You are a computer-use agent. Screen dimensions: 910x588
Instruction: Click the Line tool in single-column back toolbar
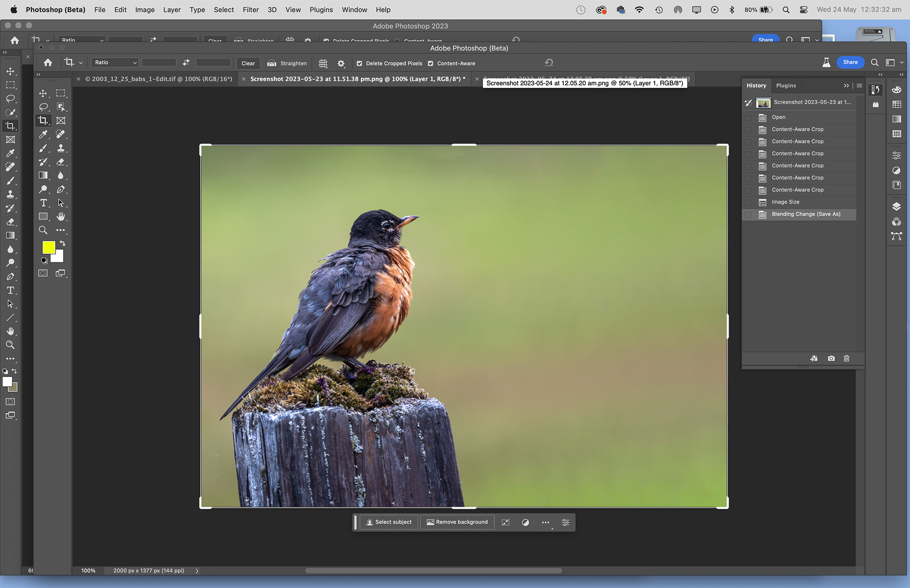[10, 317]
